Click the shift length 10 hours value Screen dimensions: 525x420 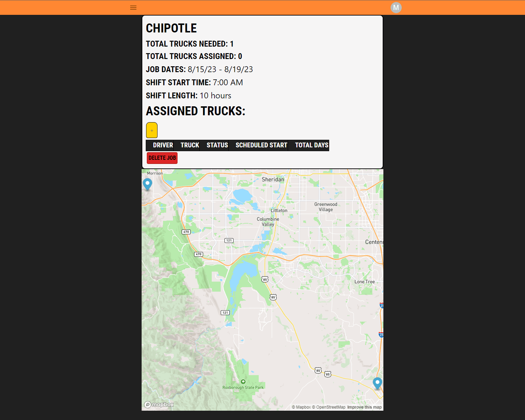(x=216, y=96)
